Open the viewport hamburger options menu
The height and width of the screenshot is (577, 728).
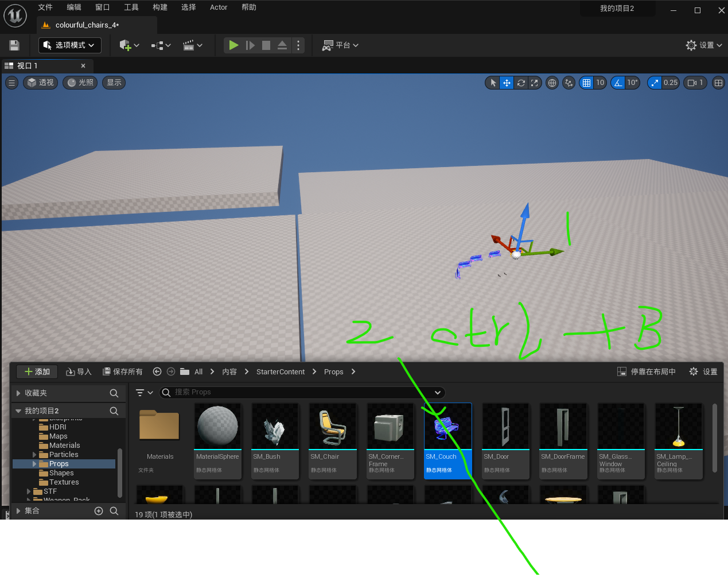(11, 83)
